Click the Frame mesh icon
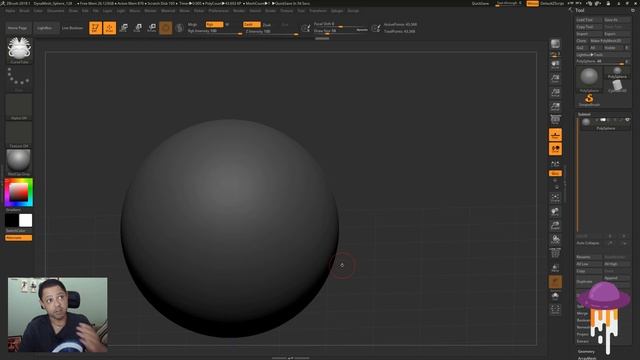The height and width of the screenshot is (360, 640). [555, 198]
